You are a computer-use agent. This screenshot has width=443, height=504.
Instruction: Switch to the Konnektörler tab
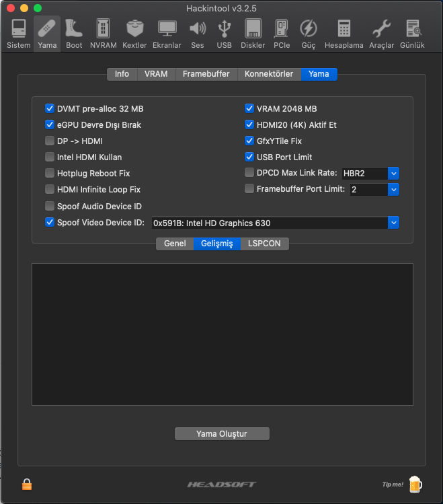[x=268, y=74]
